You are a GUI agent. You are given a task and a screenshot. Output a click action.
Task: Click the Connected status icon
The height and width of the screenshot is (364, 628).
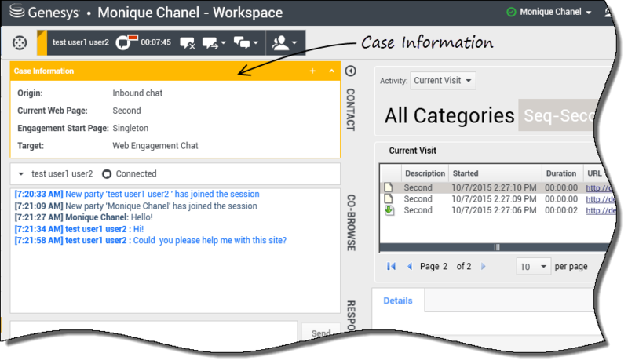click(107, 174)
